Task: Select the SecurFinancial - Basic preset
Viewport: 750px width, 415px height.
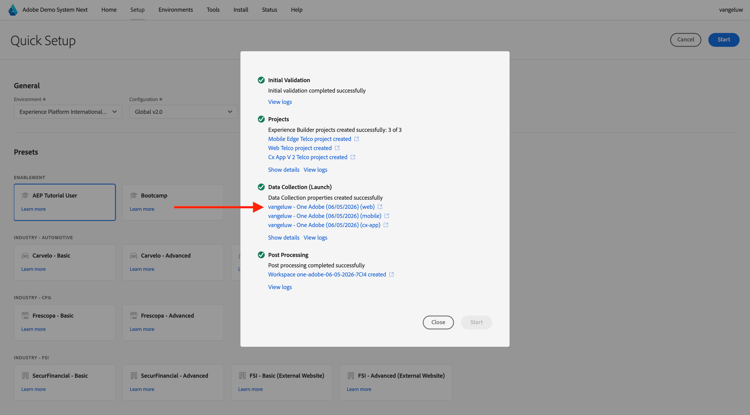Action: (65, 382)
